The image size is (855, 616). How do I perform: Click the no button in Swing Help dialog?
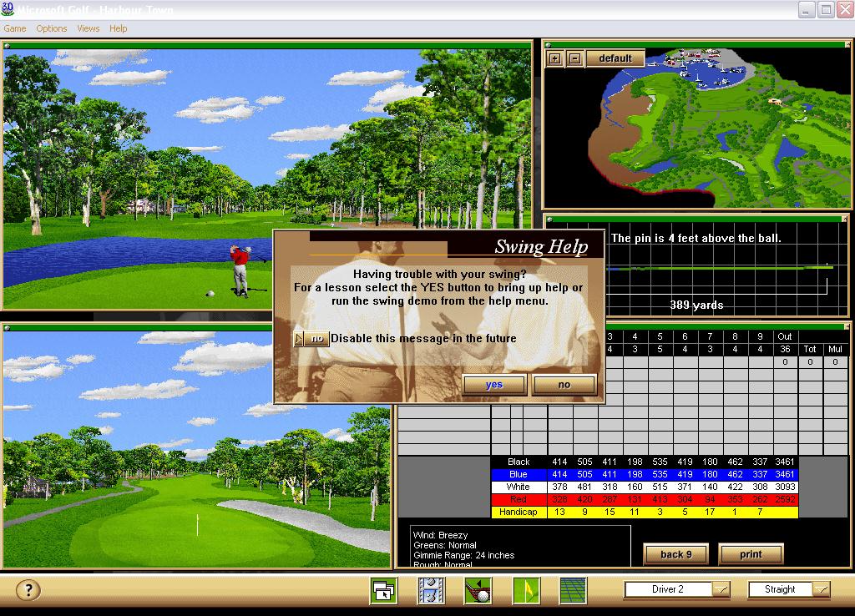(x=564, y=384)
